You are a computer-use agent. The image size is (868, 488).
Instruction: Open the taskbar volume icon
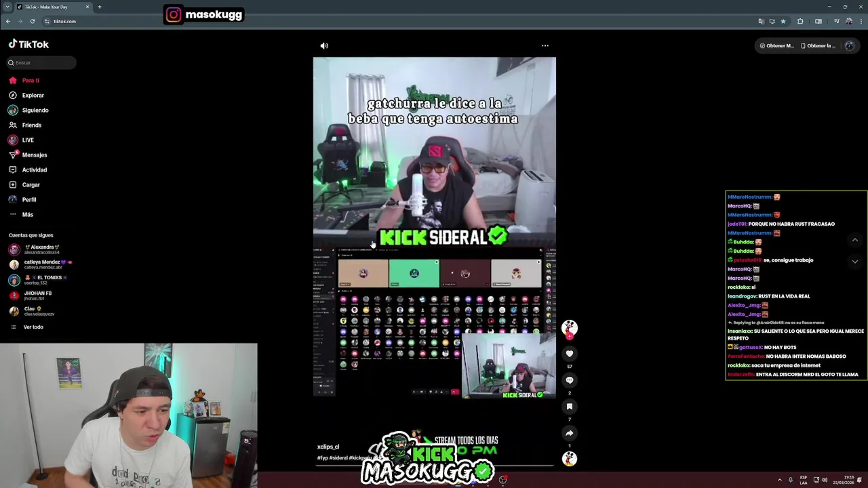(825, 480)
